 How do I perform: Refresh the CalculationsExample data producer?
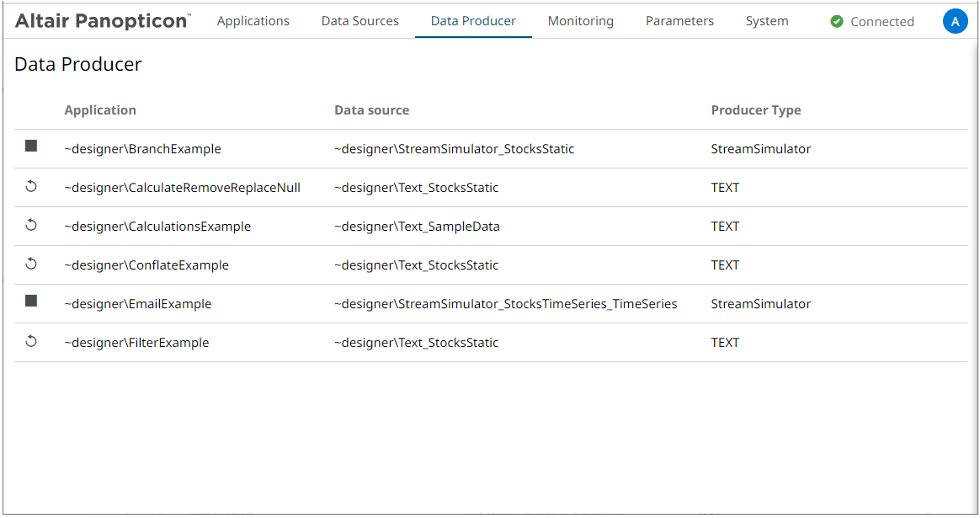coord(31,225)
